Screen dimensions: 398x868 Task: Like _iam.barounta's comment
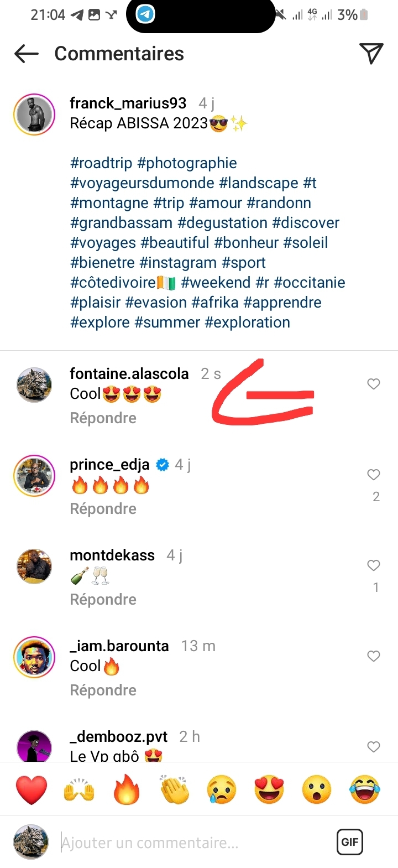tap(374, 656)
